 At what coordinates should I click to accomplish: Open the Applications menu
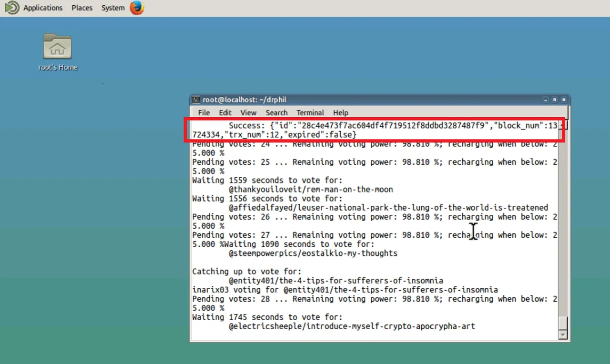point(43,8)
